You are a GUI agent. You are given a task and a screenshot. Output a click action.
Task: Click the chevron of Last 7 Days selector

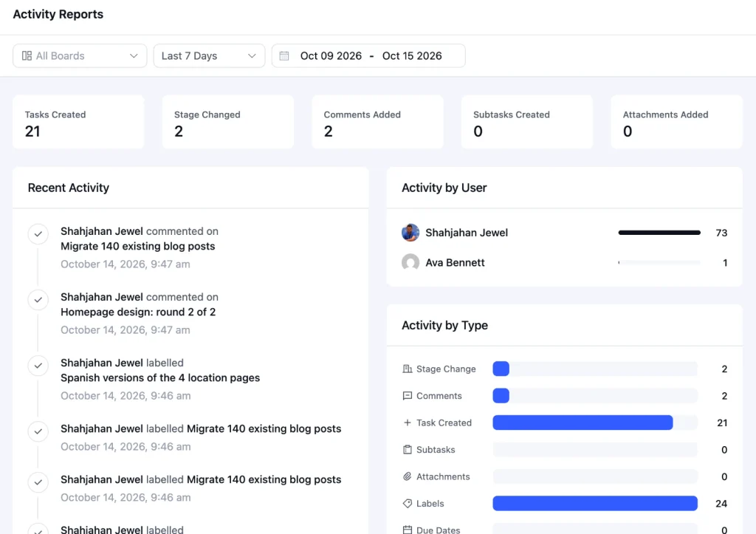click(252, 56)
